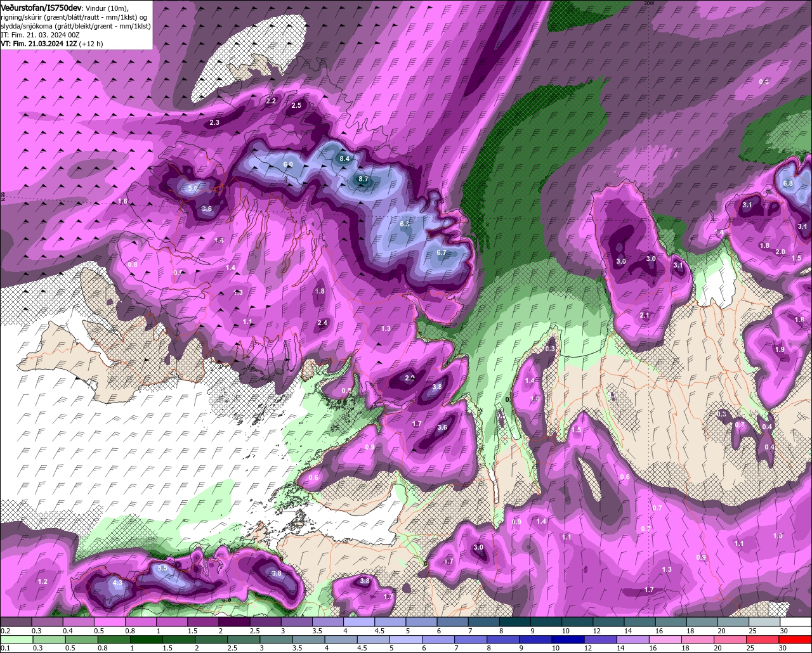Click the 2.4 value label on the map

pyautogui.click(x=322, y=323)
